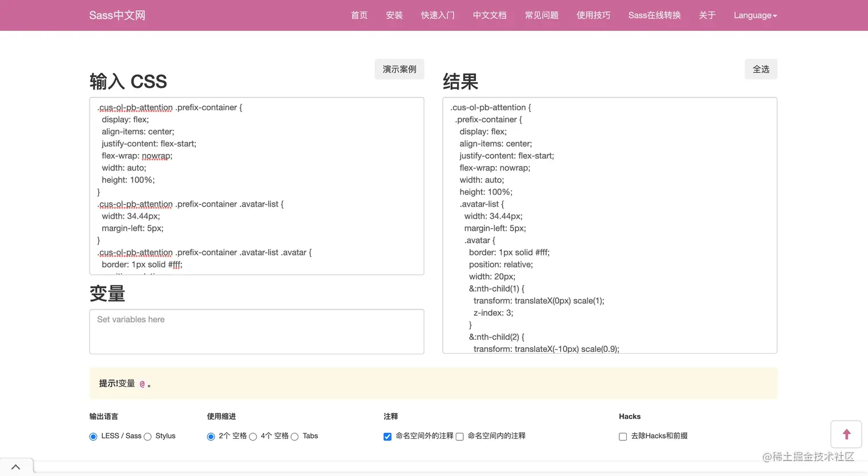Click the 输入 CSS heading
Viewport: 868px width, 476px height.
coord(128,82)
